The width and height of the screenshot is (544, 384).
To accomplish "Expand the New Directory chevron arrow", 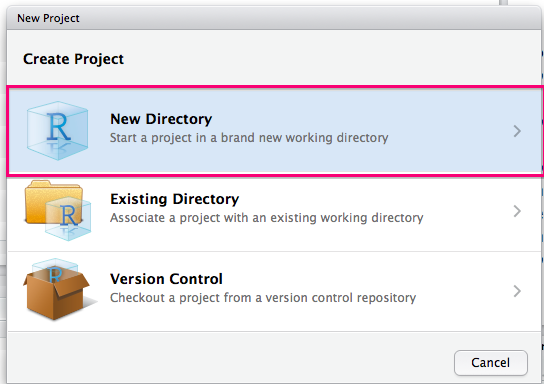I will [517, 131].
